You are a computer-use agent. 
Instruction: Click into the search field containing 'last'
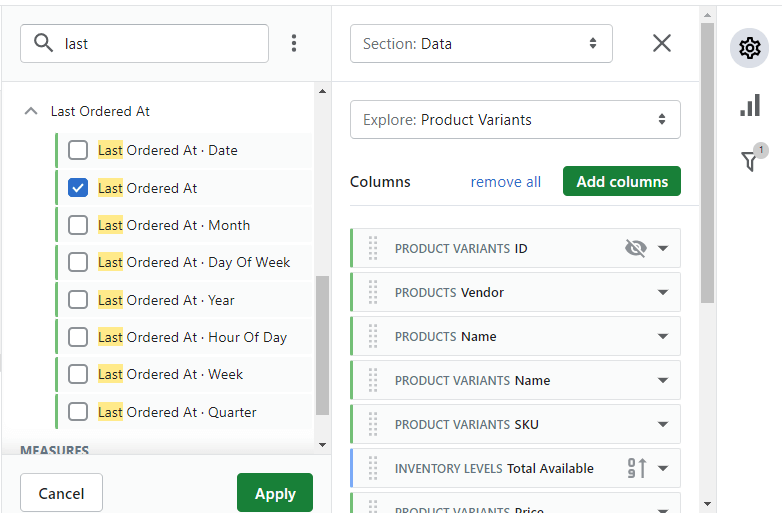click(x=144, y=43)
